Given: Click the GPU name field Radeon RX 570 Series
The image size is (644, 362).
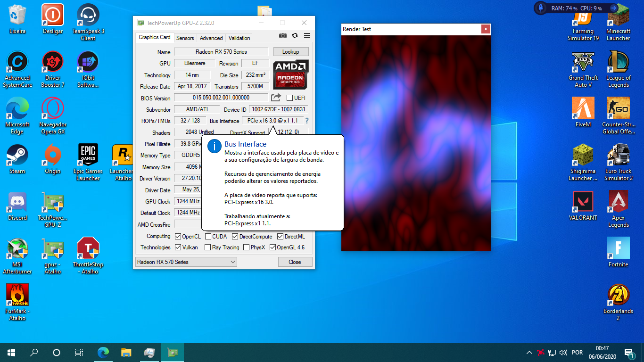Looking at the screenshot, I should pos(222,52).
